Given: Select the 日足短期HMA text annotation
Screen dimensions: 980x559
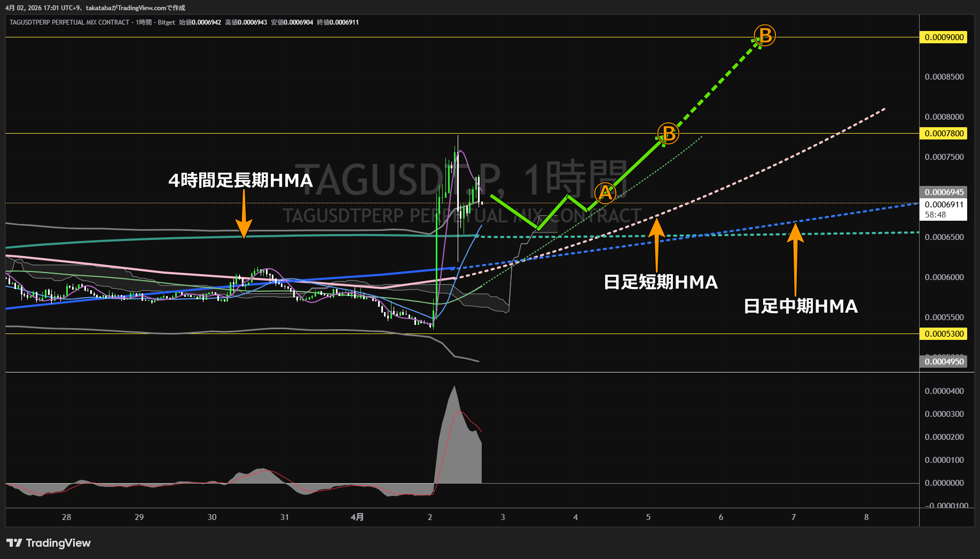Looking at the screenshot, I should pos(661,282).
